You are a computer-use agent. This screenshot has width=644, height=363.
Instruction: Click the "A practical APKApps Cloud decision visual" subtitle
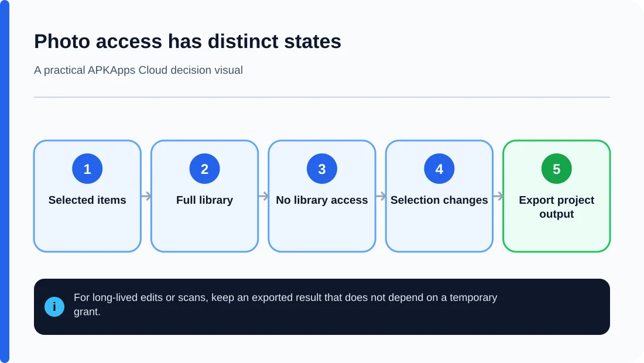click(138, 70)
